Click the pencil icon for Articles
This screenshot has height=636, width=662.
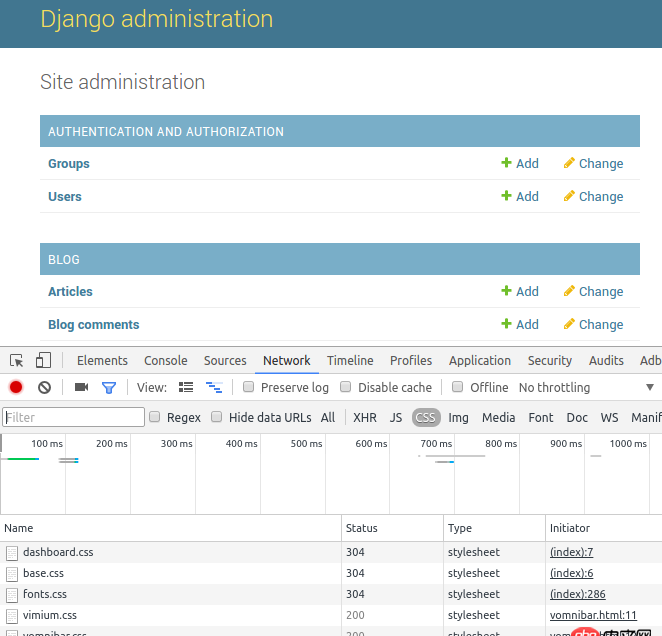tap(569, 291)
